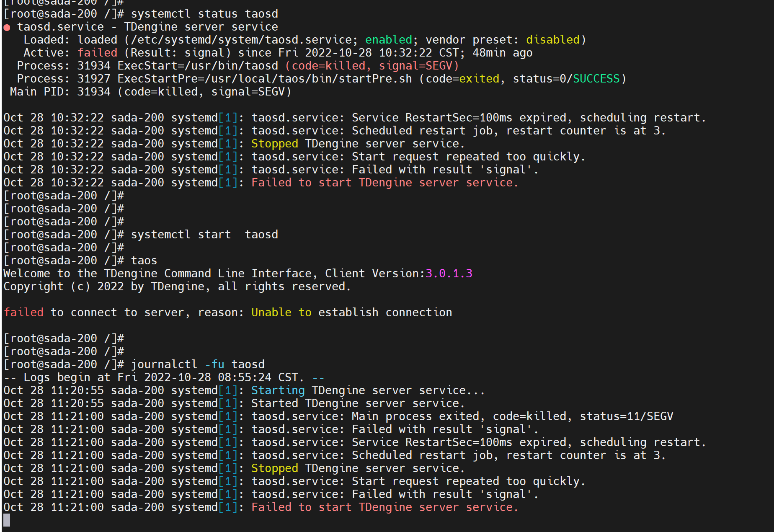Image resolution: width=774 pixels, height=532 pixels.
Task: Click the Starting TDengine server service line
Action: tap(368, 390)
